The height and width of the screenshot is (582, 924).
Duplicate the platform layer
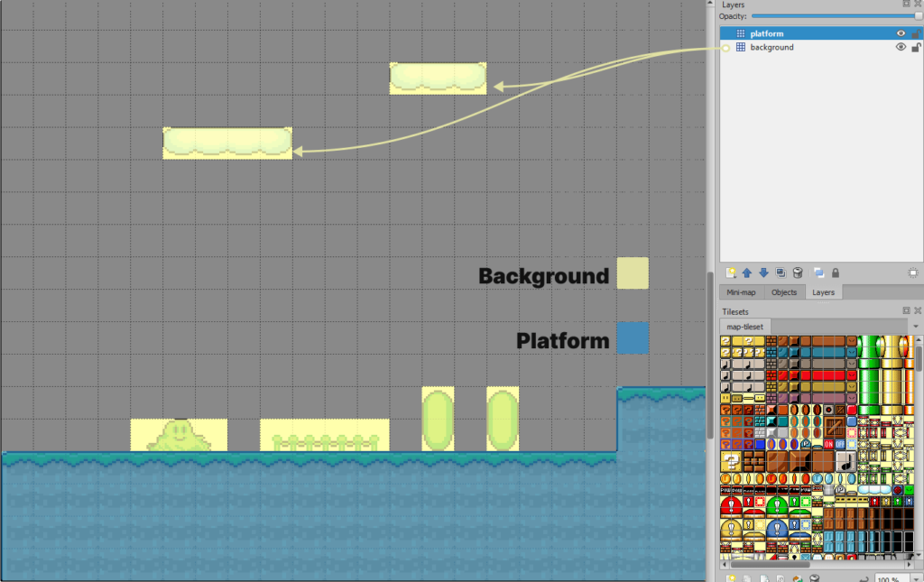(781, 273)
